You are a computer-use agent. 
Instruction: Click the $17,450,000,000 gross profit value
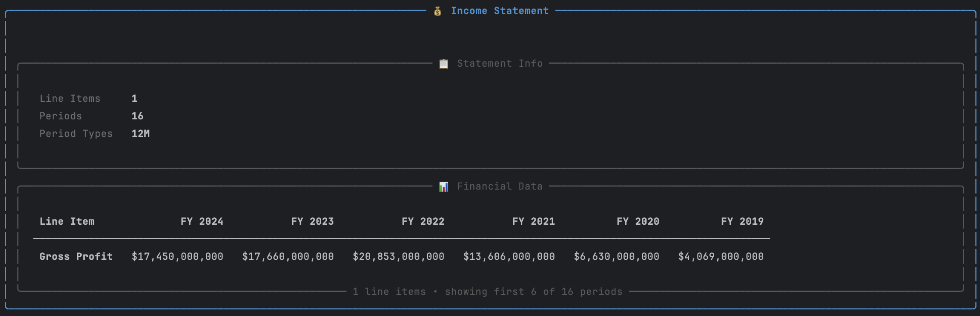(177, 257)
